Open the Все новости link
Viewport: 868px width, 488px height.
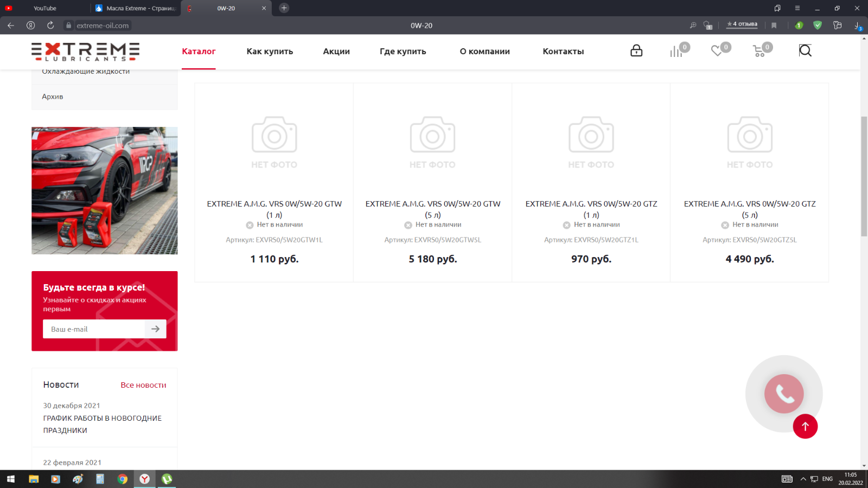[143, 385]
